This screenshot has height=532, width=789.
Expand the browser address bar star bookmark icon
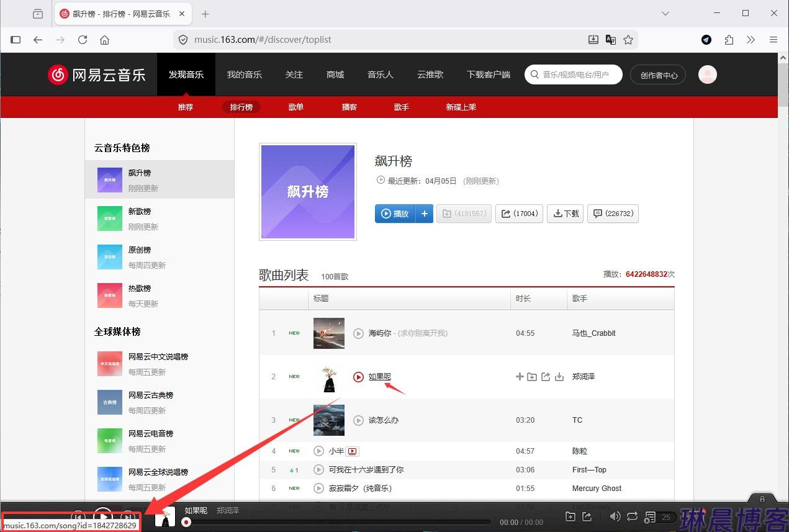tap(629, 39)
